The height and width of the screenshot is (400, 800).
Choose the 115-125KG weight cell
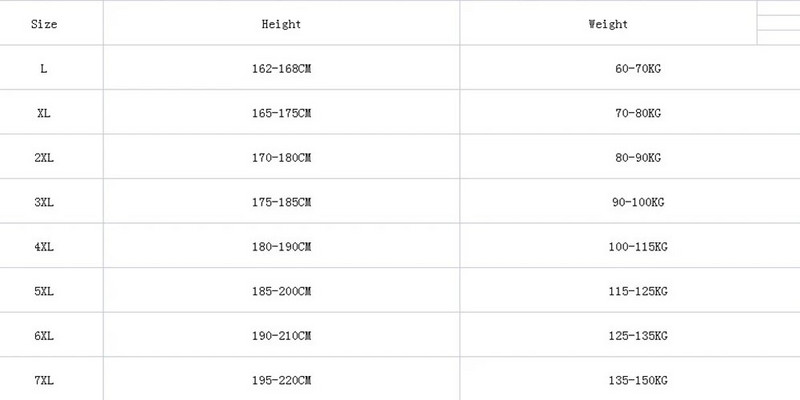point(639,291)
